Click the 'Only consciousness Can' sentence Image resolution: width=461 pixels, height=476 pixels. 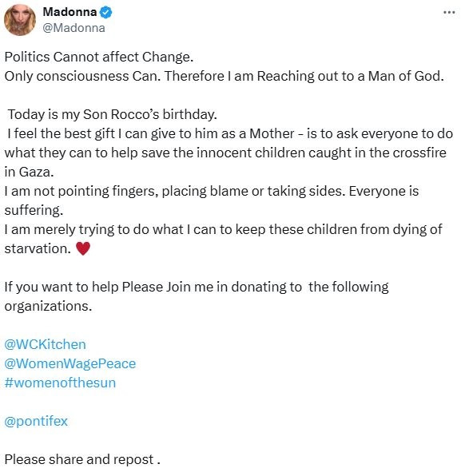pyautogui.click(x=82, y=76)
